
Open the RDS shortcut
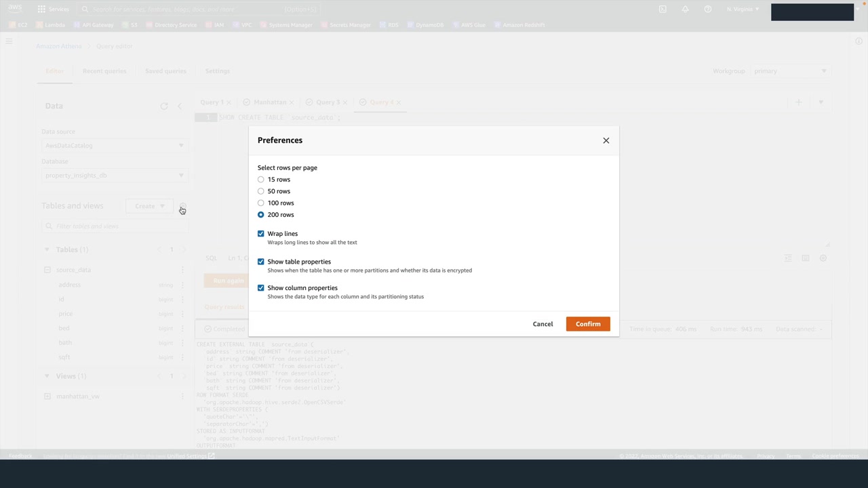[389, 25]
